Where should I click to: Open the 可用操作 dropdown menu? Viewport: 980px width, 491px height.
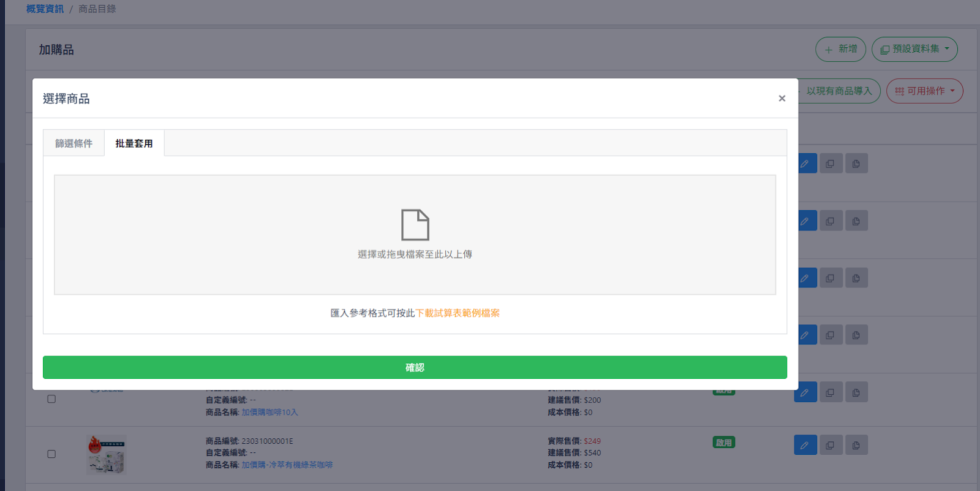924,91
